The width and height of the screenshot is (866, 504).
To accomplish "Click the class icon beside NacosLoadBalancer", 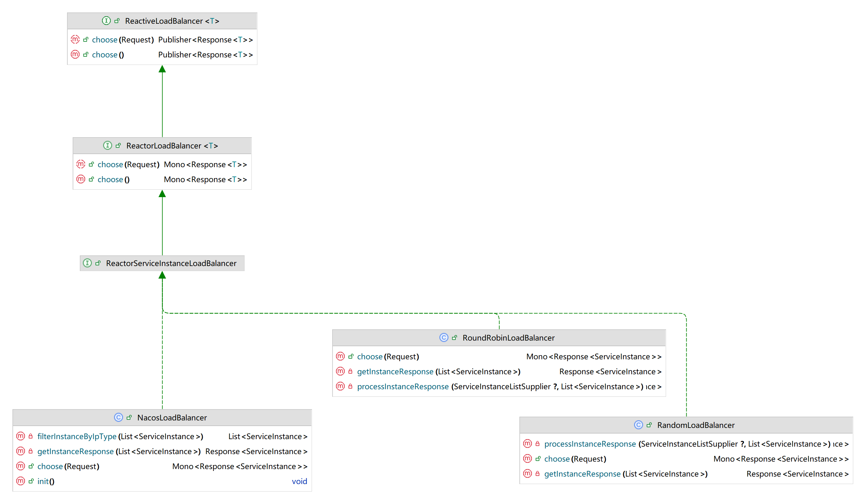I will 118,417.
